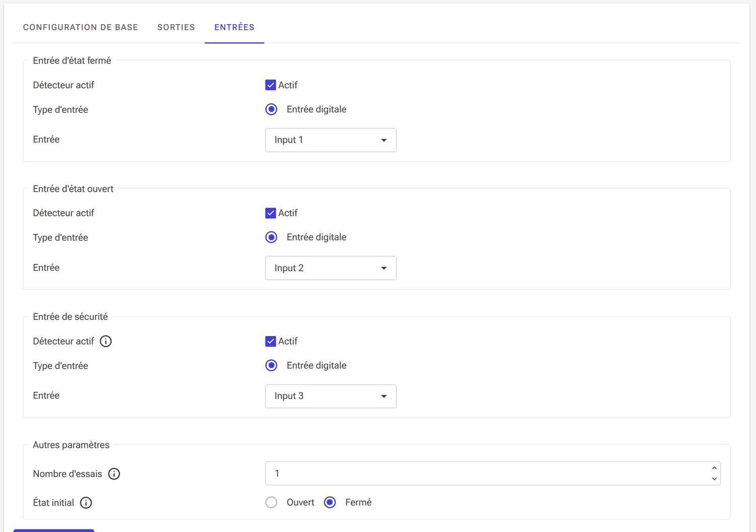Pick Entrée digitale in Entrée d'état ouvert
Viewport: 756px width, 532px height.
pos(271,237)
